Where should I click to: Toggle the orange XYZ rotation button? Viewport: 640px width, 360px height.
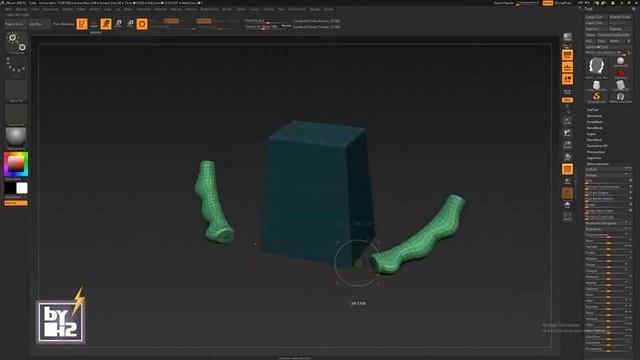[567, 100]
